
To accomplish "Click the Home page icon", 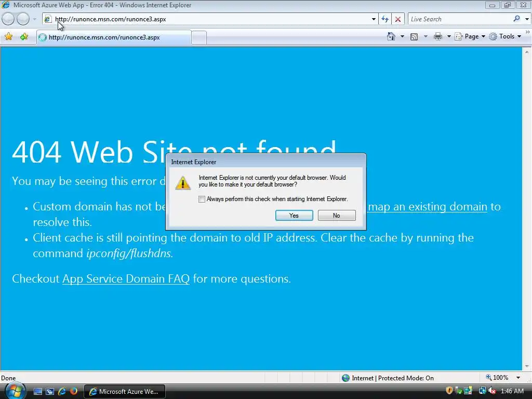I will tap(391, 36).
